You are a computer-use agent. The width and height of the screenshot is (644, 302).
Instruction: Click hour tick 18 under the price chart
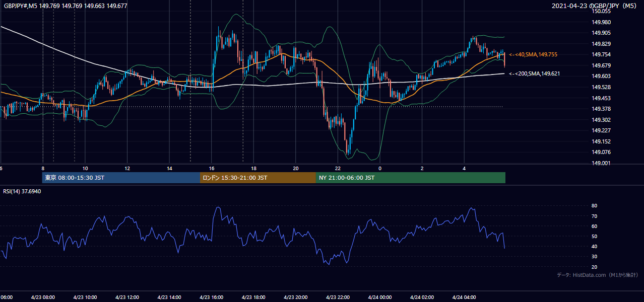point(254,169)
